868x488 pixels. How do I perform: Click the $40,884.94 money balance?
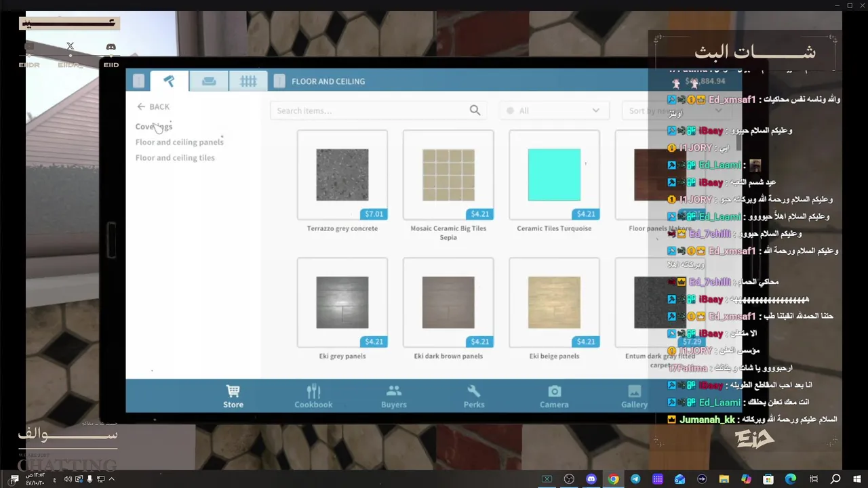705,81
